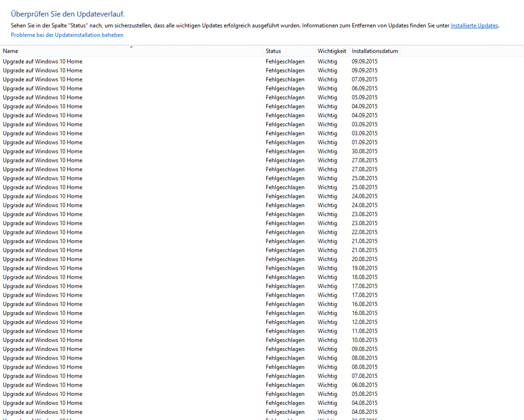Select date cell 12.08.2015
The width and height of the screenshot is (524, 420).
364,322
